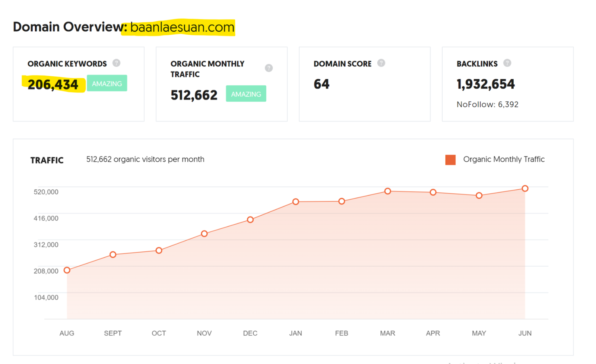Click the Domain Score value 64

click(321, 84)
